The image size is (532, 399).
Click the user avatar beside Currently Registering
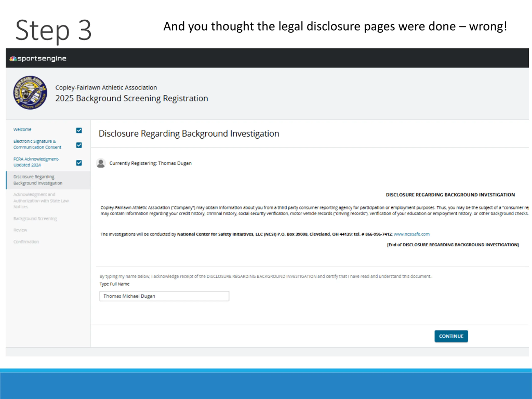(101, 163)
